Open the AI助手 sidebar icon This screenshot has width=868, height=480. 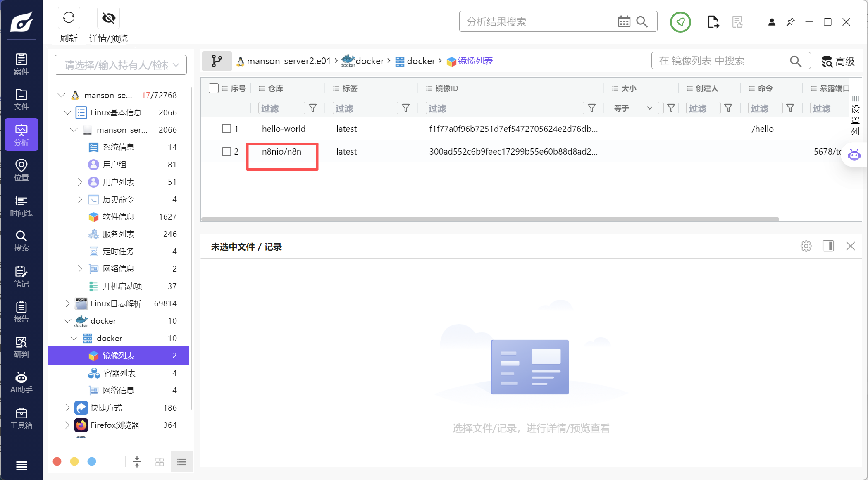[x=21, y=382]
